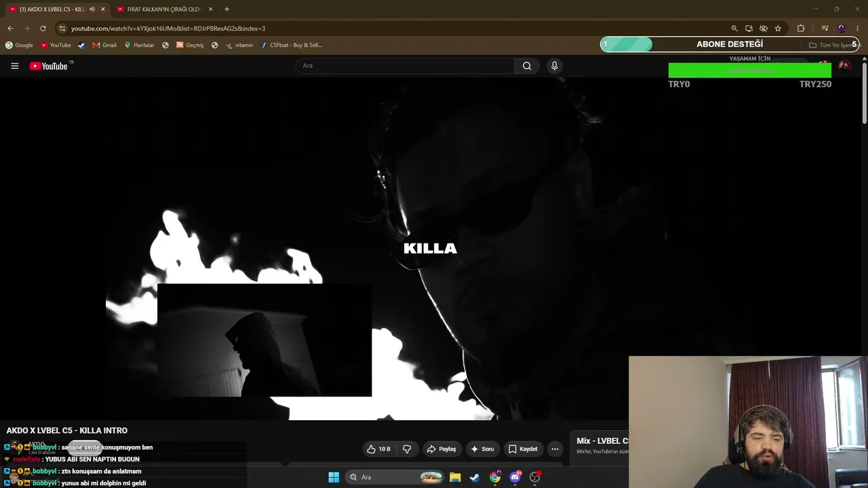Click the address bar URL
868x488 pixels.
168,28
